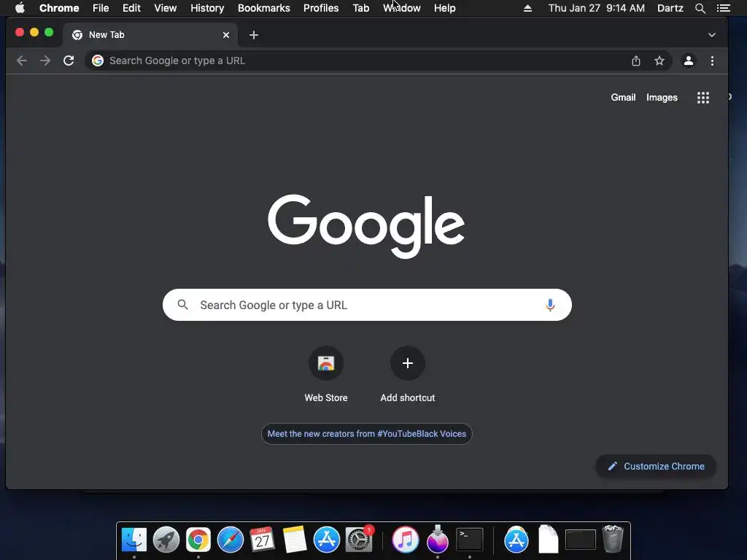Image resolution: width=747 pixels, height=560 pixels.
Task: Reload the page with the refresh icon
Action: tap(69, 61)
